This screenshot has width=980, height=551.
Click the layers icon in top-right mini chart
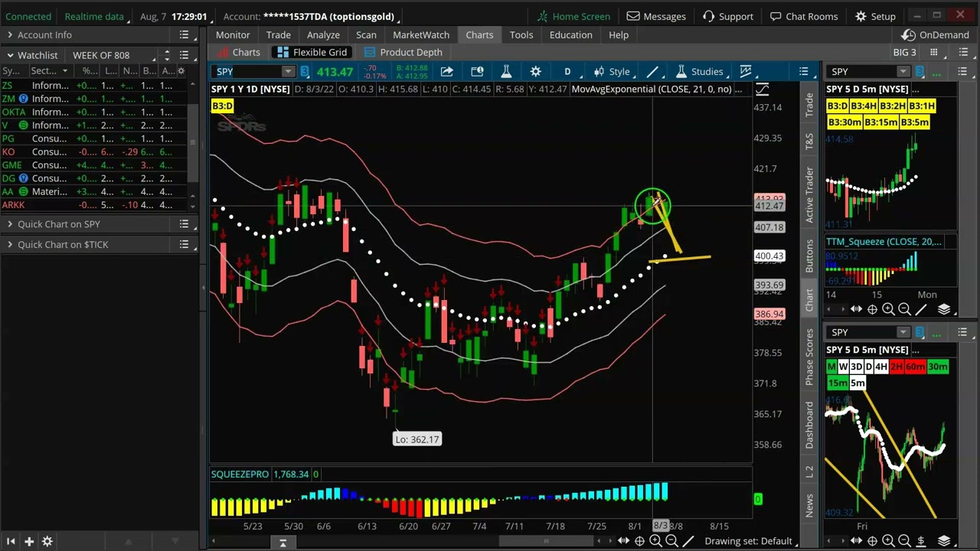point(944,309)
